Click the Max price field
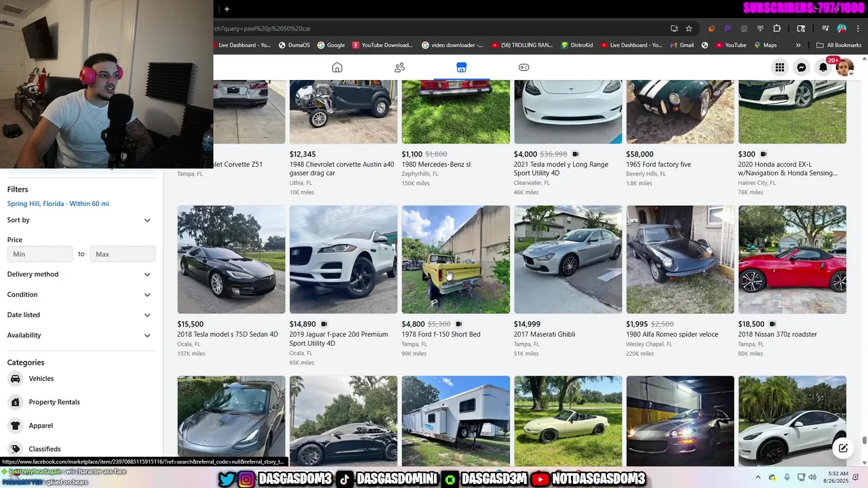This screenshot has width=868, height=488. coord(123,254)
